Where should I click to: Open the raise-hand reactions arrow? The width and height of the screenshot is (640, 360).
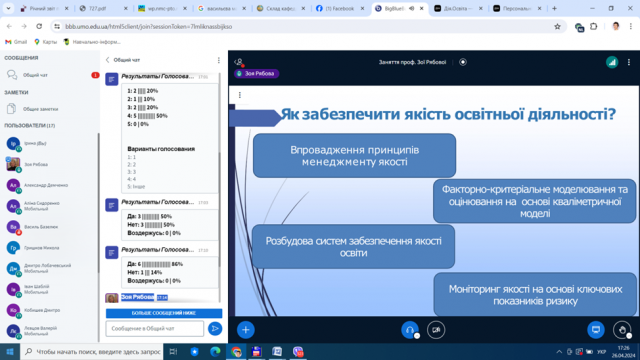(629, 336)
